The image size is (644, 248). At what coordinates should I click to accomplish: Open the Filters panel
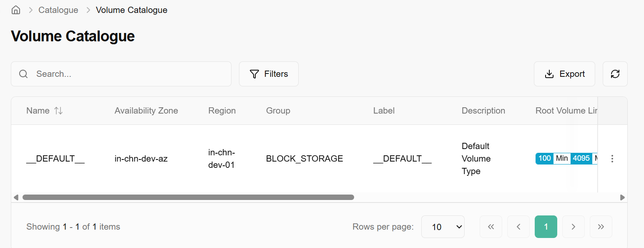269,74
